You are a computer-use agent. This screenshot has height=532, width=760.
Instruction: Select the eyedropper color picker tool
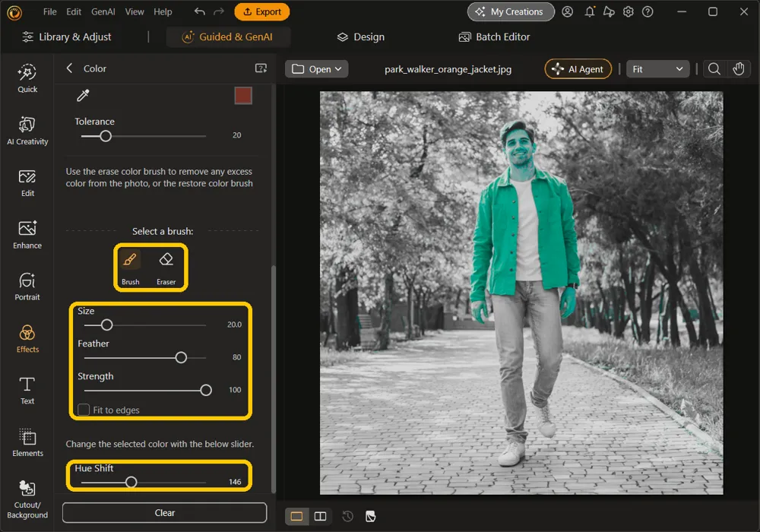click(83, 96)
